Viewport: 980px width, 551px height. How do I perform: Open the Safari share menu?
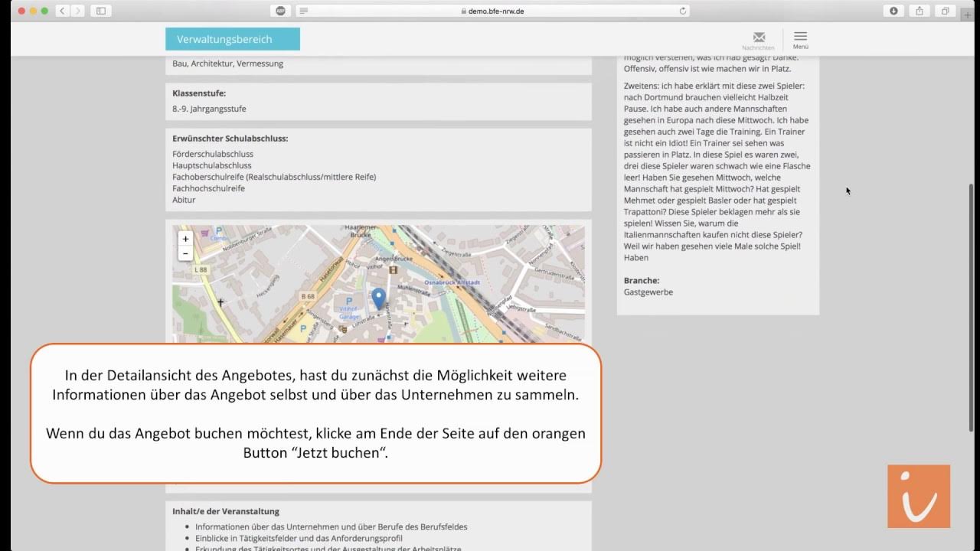tap(920, 11)
